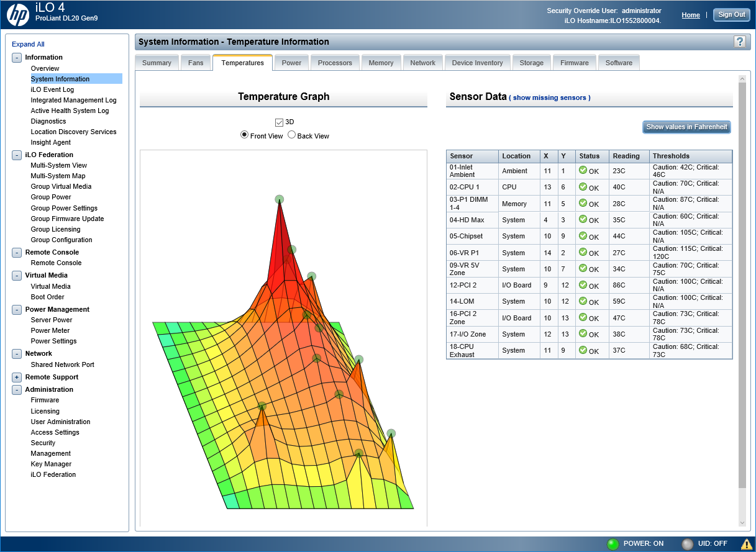The height and width of the screenshot is (552, 756).
Task: Collapse the Network section
Action: click(x=17, y=353)
